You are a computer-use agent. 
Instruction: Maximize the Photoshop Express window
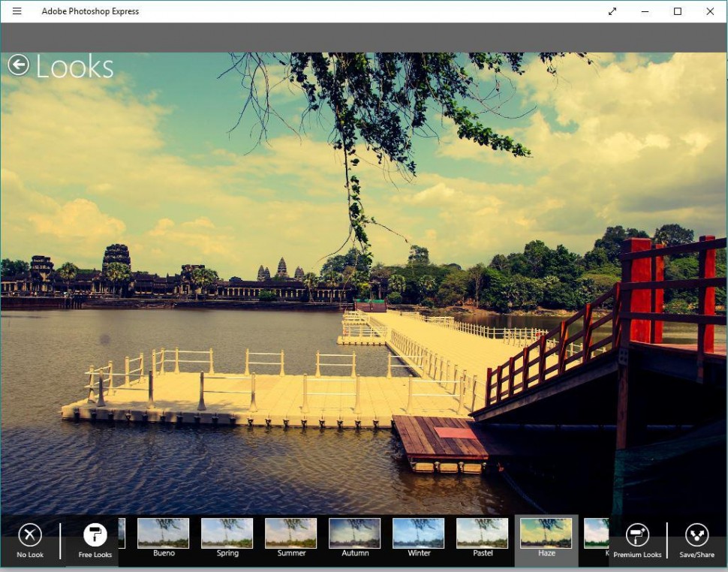[677, 11]
